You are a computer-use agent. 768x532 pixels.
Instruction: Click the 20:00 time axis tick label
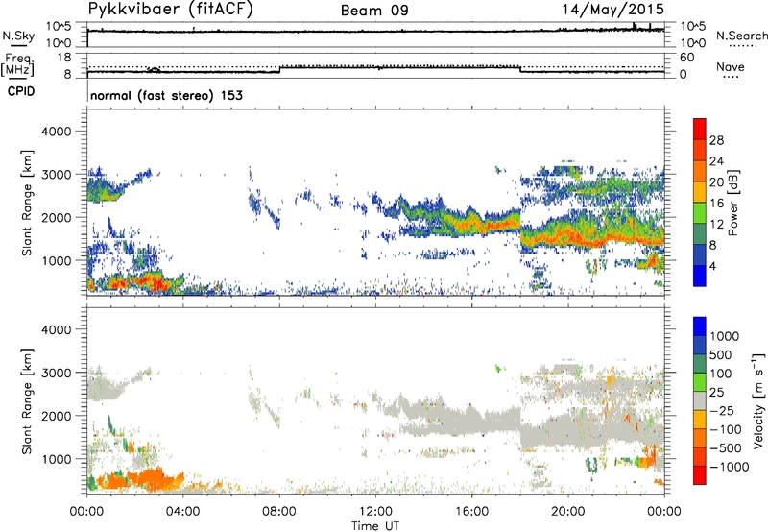(567, 512)
